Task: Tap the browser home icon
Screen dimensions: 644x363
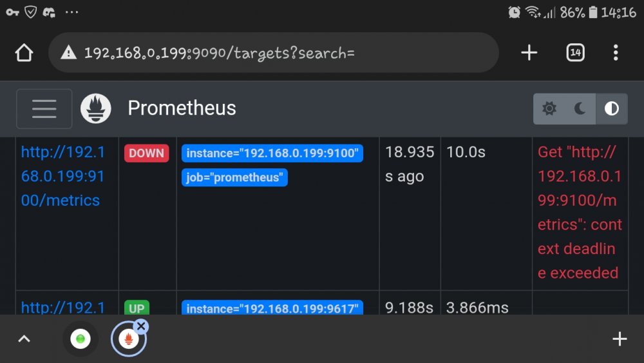Action: pos(24,53)
